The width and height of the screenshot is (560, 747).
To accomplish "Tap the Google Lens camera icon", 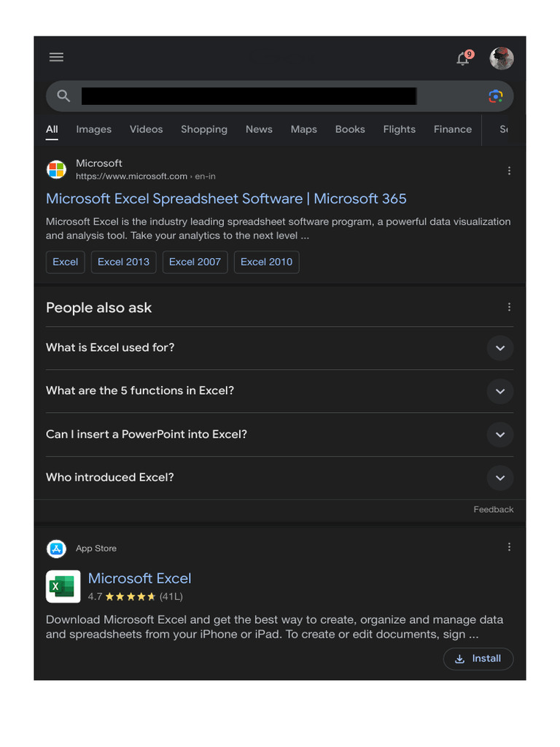I will pos(496,96).
